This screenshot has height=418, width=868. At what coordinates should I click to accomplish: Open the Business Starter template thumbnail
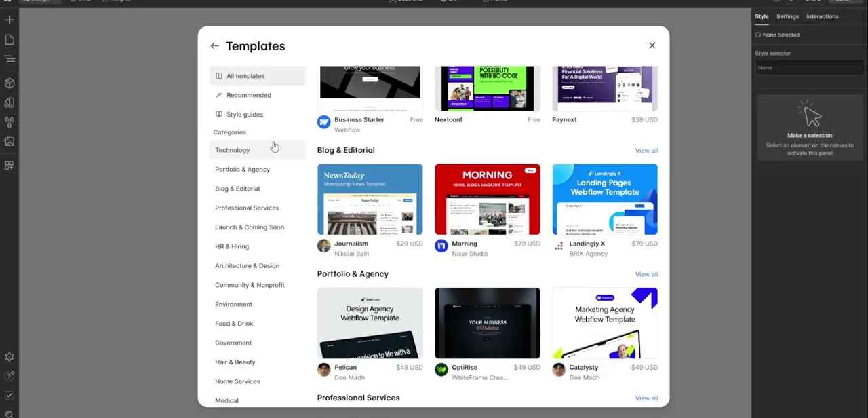pos(370,89)
